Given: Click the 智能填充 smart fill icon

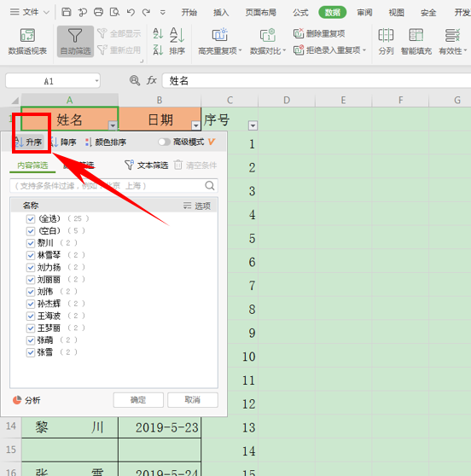Looking at the screenshot, I should [416, 35].
